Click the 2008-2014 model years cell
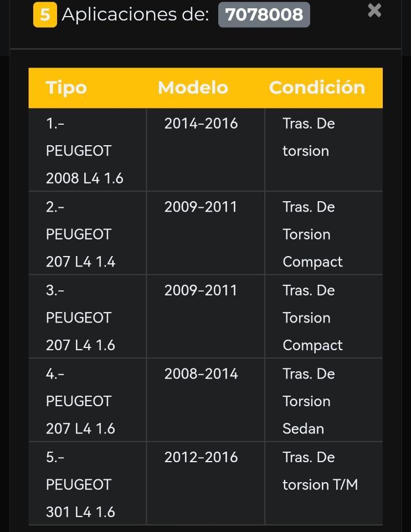 (x=201, y=374)
